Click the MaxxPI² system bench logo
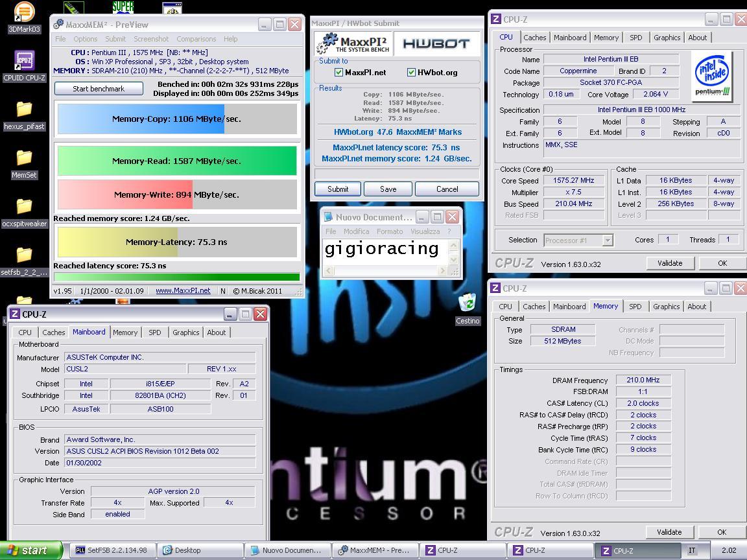747x560 pixels. point(353,43)
